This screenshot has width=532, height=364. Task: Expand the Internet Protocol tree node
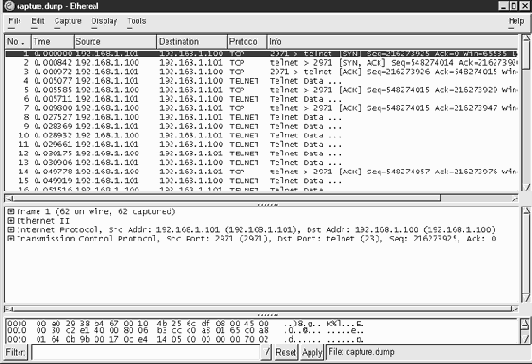coord(11,230)
